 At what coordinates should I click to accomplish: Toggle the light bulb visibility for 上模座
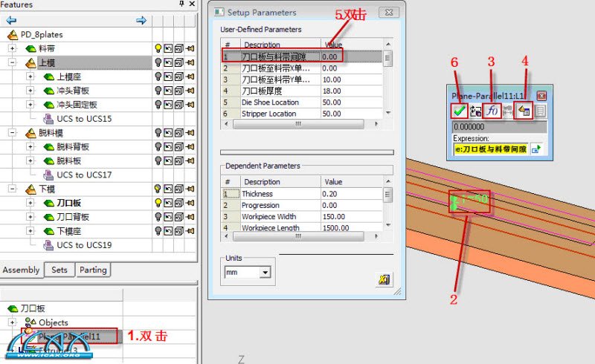(158, 77)
